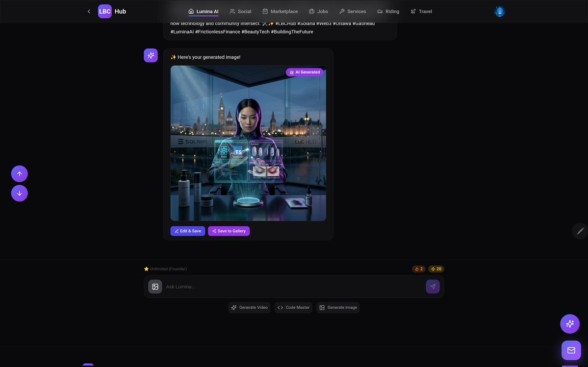Click the back chevron arrow
The image size is (588, 367).
[89, 11]
